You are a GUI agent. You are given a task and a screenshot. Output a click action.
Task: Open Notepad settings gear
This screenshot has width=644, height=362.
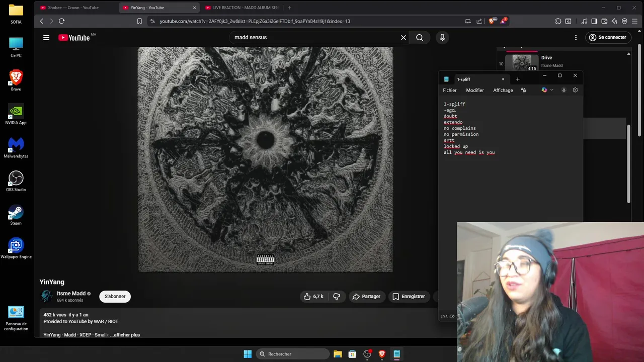point(575,90)
